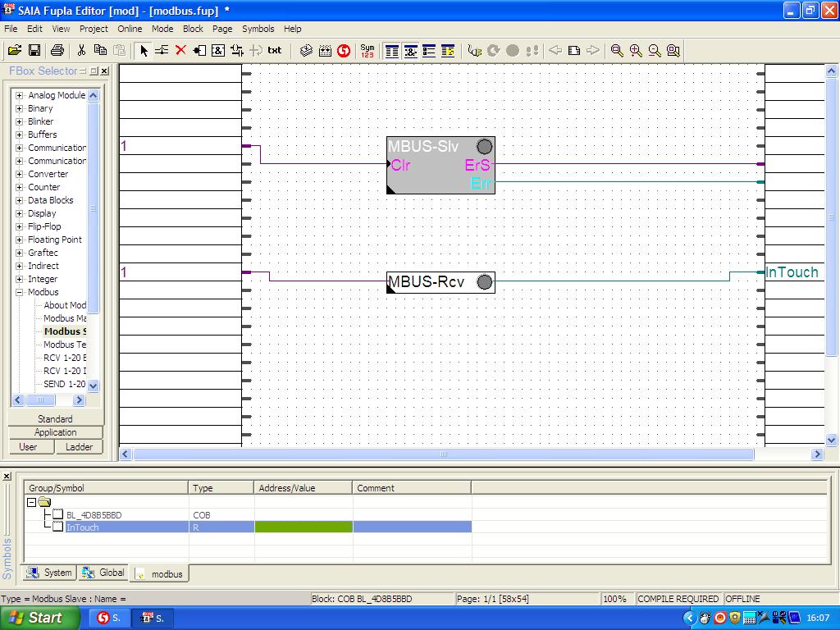This screenshot has width=840, height=630.
Task: Click the page properties icon
Action: (x=573, y=50)
